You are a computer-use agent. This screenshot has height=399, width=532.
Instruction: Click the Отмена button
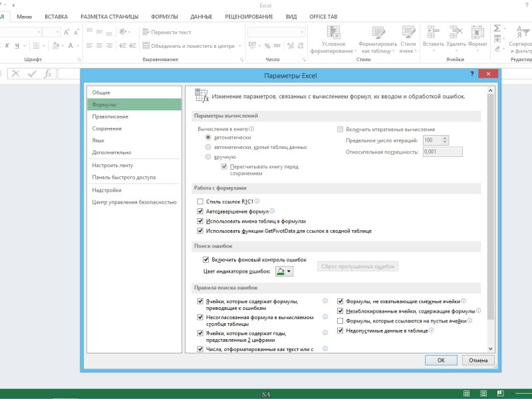click(x=478, y=360)
